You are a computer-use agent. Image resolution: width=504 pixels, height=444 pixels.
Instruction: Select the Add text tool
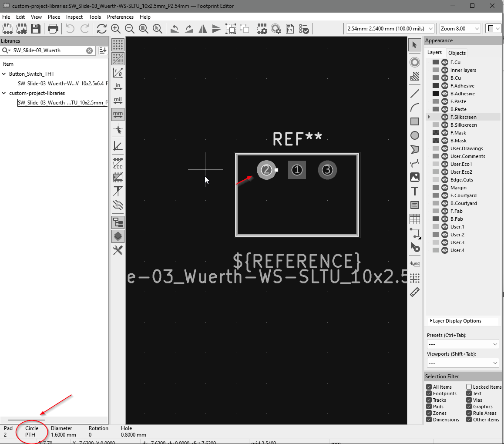tap(415, 191)
